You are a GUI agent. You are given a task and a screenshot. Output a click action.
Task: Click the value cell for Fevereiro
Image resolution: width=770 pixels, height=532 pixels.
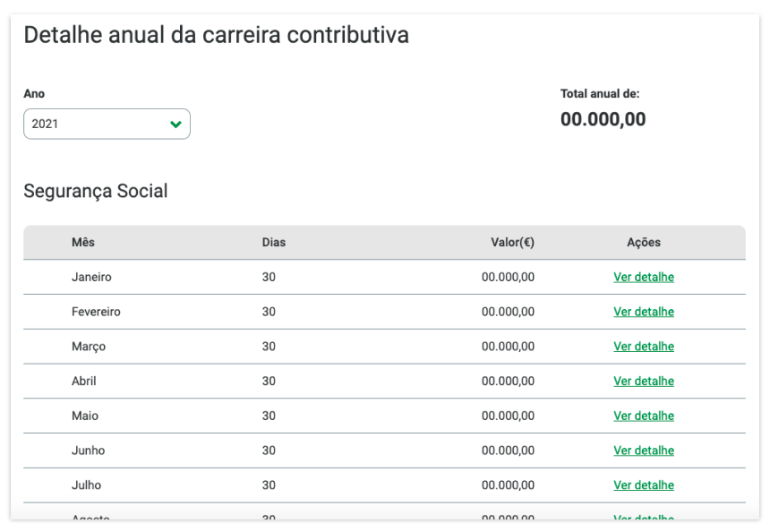point(508,312)
